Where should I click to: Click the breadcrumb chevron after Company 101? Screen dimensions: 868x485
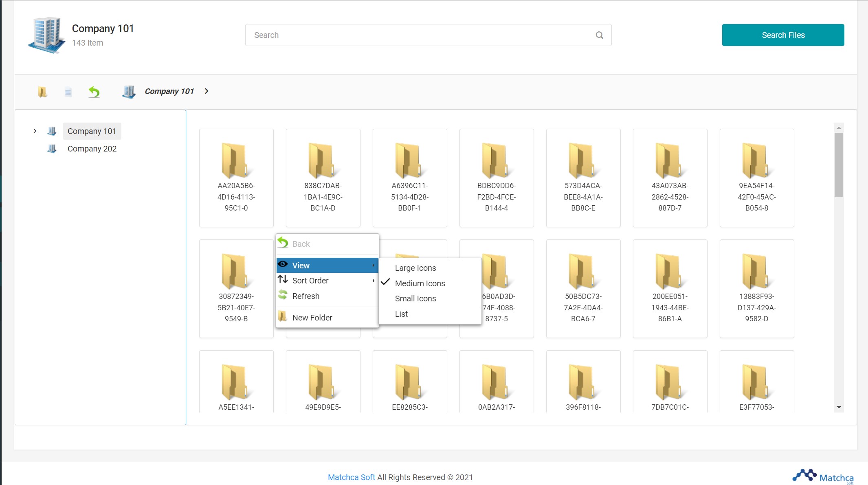(207, 91)
